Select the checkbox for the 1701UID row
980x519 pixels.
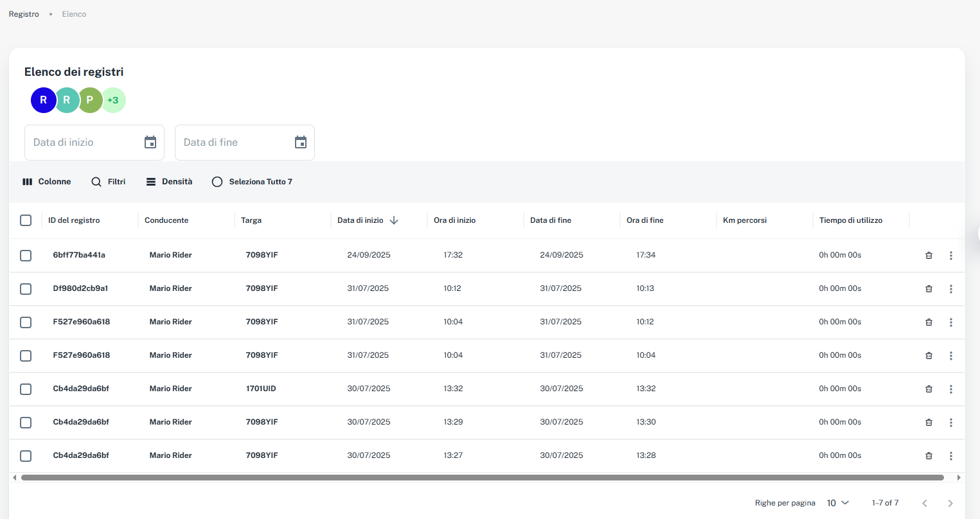(26, 389)
